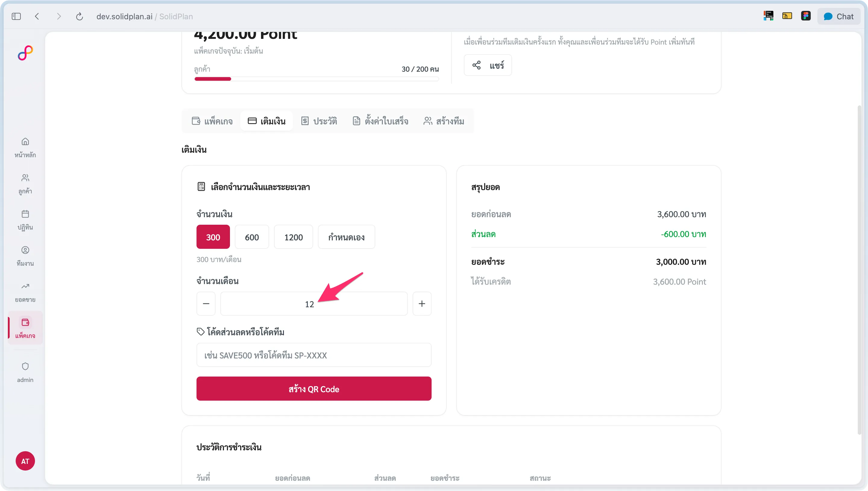Click the ยอดชำระ 3,000.00 บาท total
Image resolution: width=868 pixels, height=491 pixels.
pyautogui.click(x=681, y=262)
